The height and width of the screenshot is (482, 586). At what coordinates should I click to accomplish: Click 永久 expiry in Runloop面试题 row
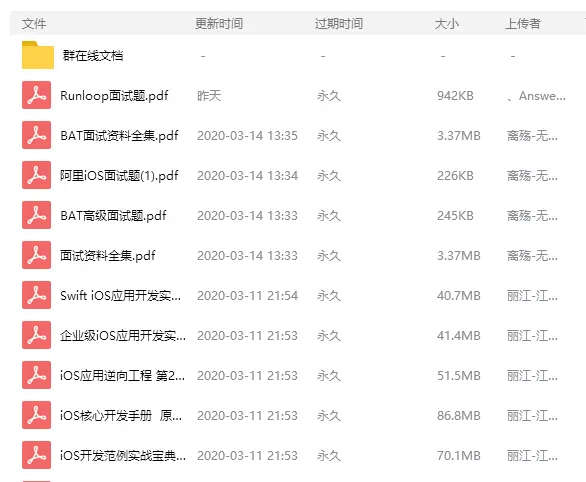329,96
